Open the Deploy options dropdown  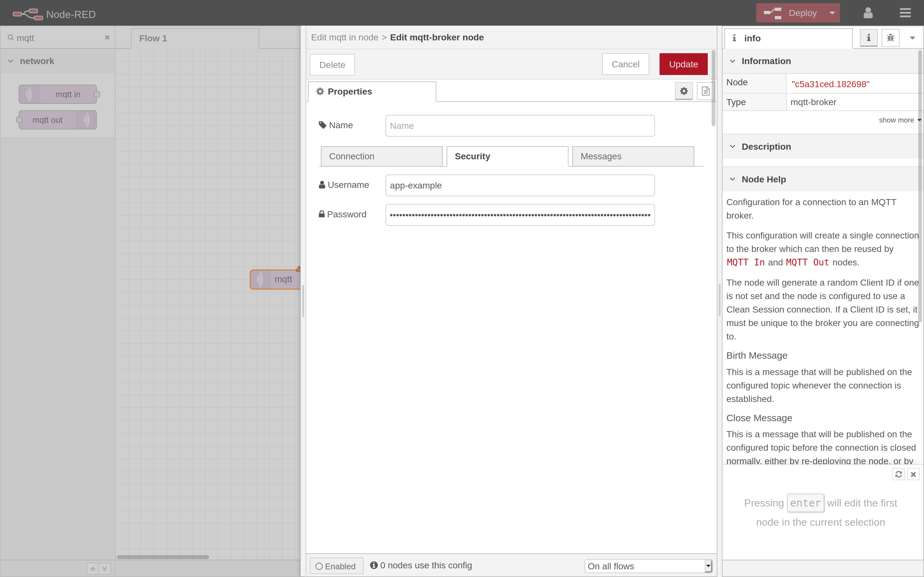click(x=832, y=13)
